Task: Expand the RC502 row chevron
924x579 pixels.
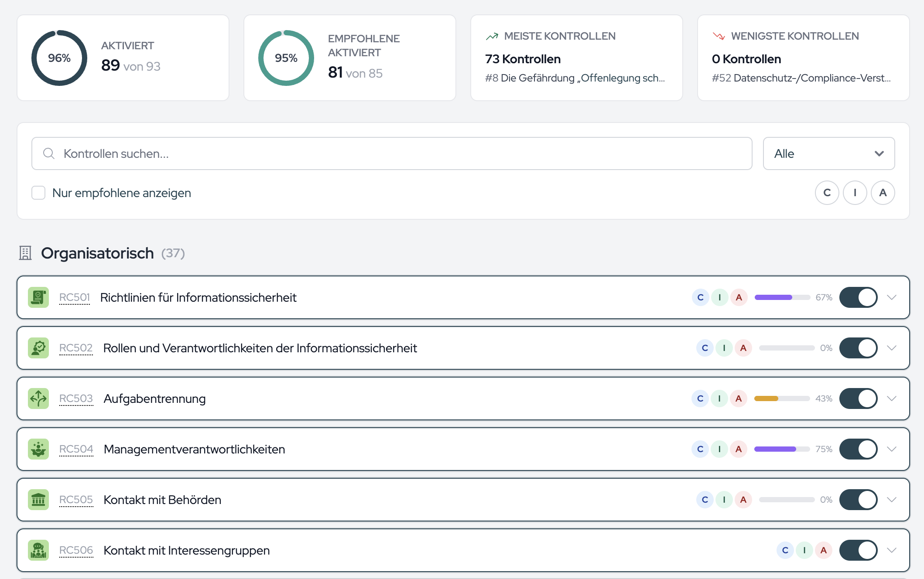Action: (x=892, y=348)
